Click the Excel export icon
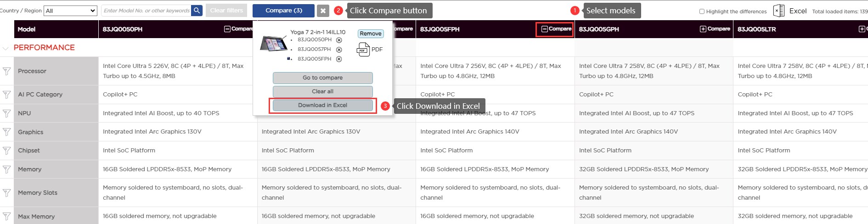 tap(778, 11)
